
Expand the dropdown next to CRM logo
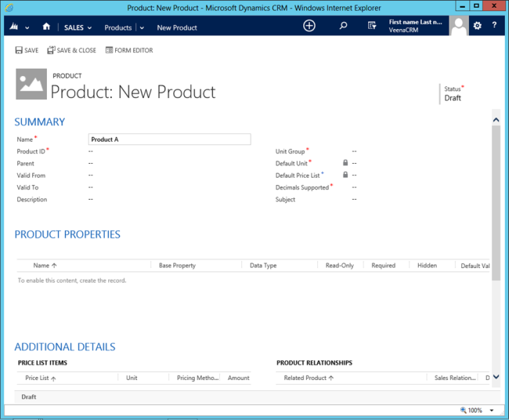point(27,28)
